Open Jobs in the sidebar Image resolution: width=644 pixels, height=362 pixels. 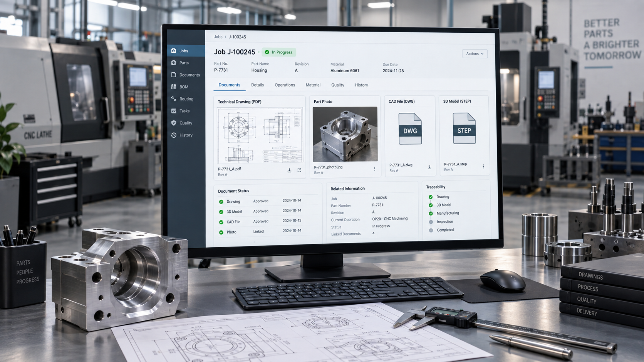pos(186,51)
